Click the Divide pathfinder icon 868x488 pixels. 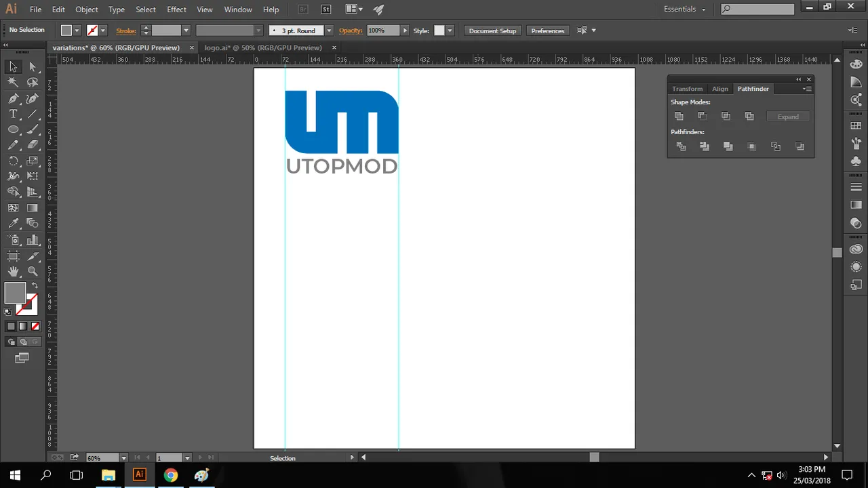point(681,146)
